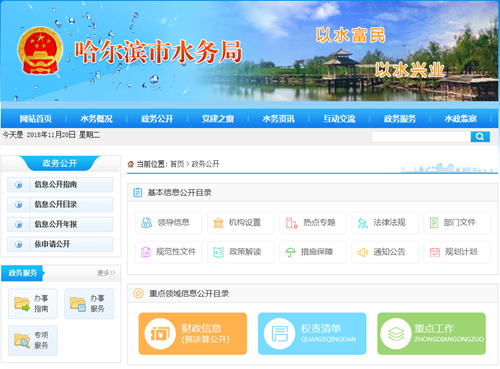Click the 通知公告 text label
The height and width of the screenshot is (369, 500).
389,252
